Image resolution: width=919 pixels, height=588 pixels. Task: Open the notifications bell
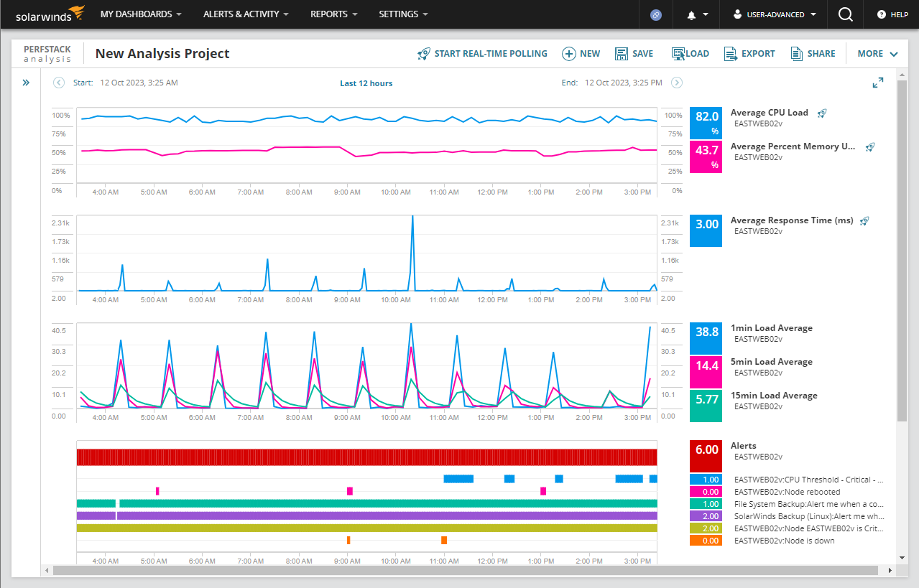pos(691,14)
